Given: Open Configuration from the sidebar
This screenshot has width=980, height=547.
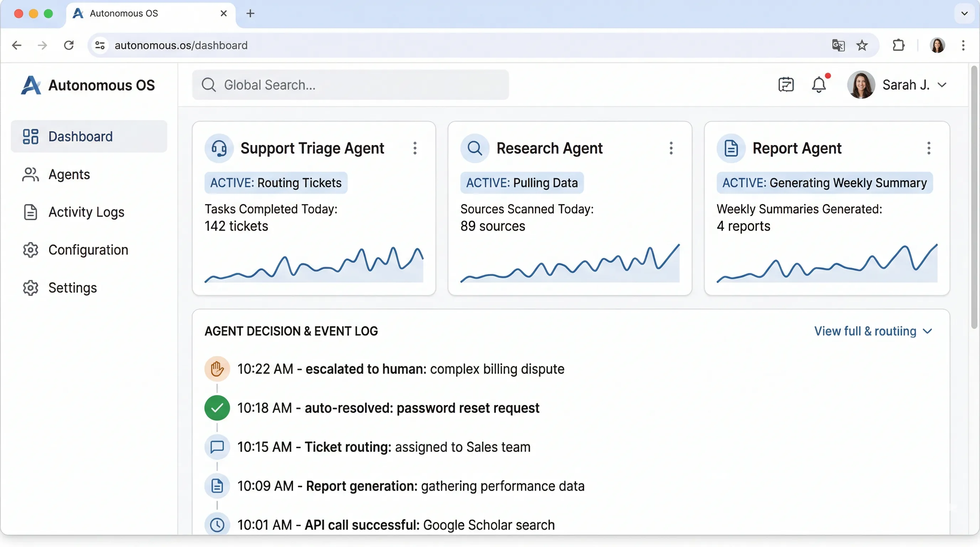Looking at the screenshot, I should 88,250.
